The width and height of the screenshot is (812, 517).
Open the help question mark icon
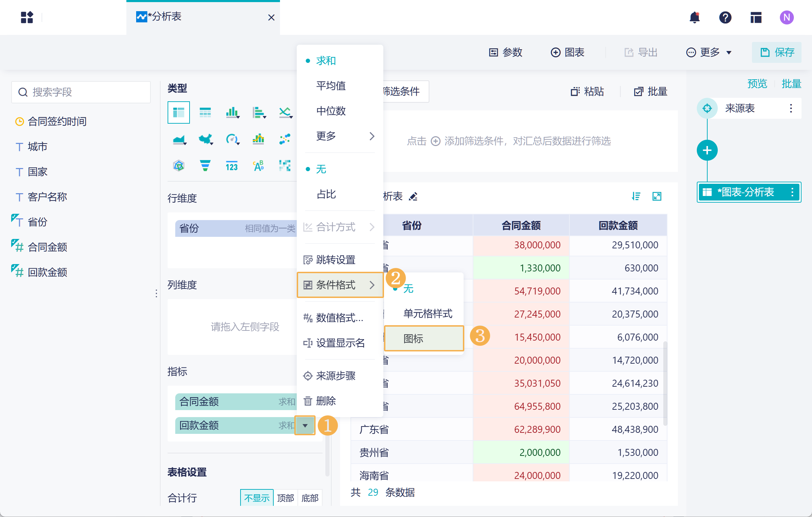[x=725, y=17]
